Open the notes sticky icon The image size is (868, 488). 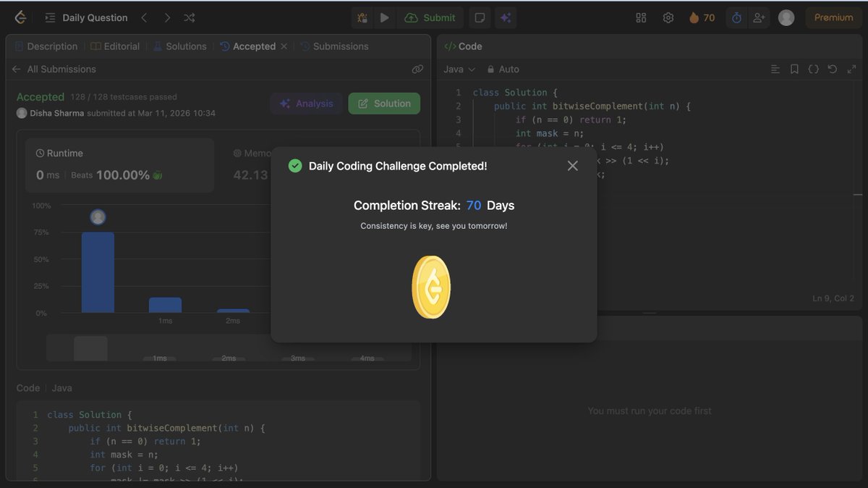click(x=479, y=17)
